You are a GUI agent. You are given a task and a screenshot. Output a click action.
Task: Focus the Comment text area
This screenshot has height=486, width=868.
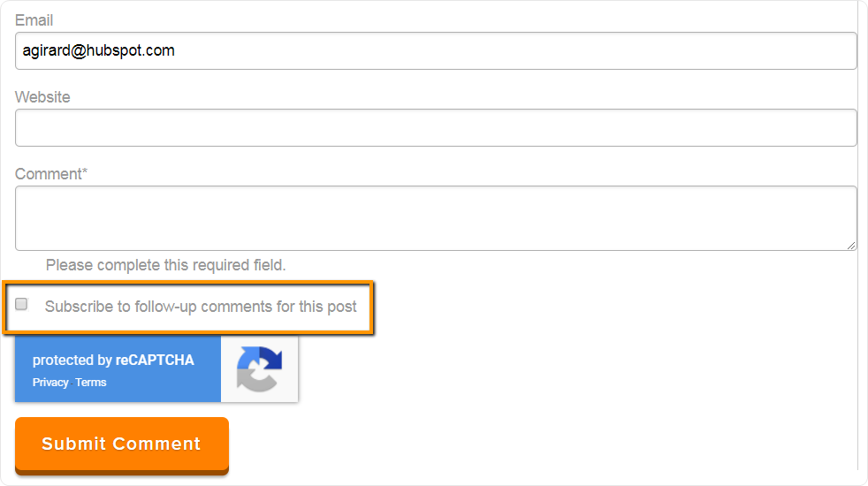coord(436,217)
